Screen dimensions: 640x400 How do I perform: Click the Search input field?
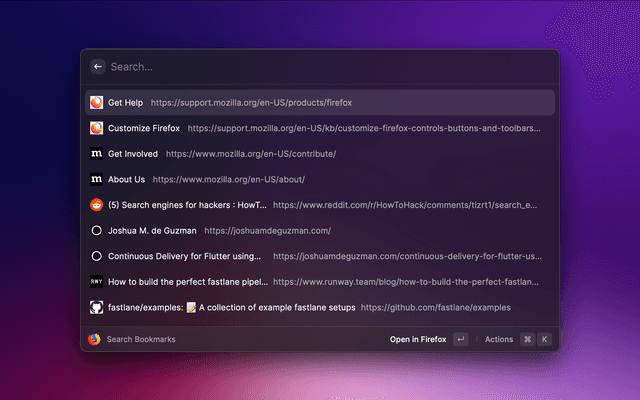(320, 67)
